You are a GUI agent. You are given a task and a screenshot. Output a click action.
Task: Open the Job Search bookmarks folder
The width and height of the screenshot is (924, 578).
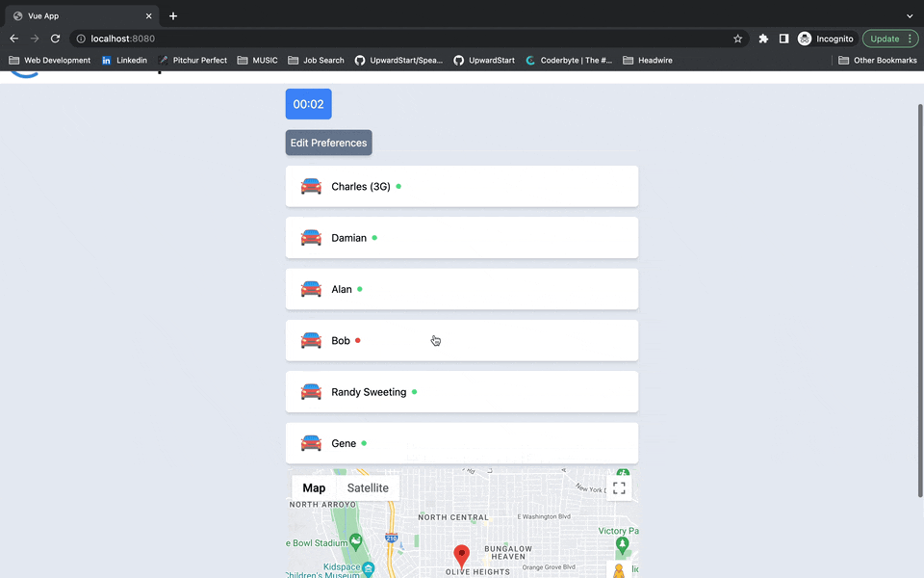316,60
